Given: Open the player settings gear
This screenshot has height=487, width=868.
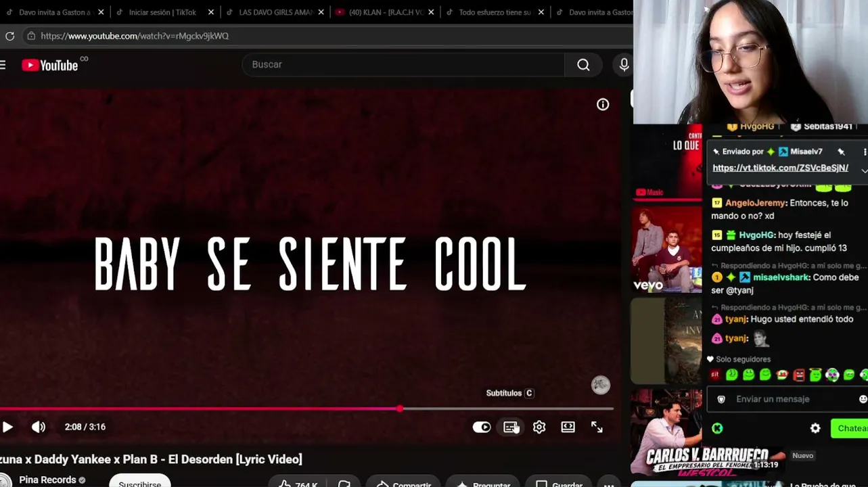Looking at the screenshot, I should (539, 427).
